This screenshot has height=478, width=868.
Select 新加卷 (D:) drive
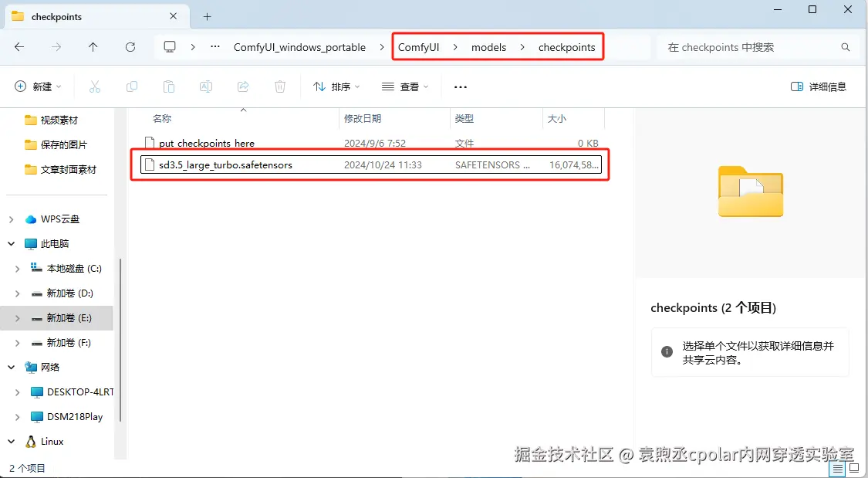pos(69,293)
